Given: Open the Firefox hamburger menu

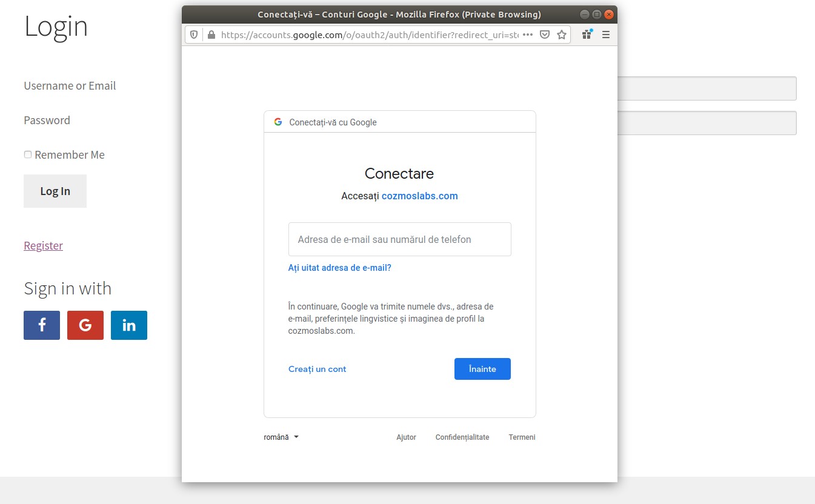Looking at the screenshot, I should point(606,35).
